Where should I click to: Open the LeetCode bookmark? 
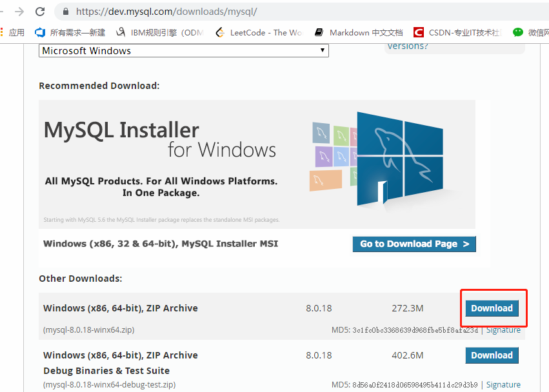coord(258,32)
